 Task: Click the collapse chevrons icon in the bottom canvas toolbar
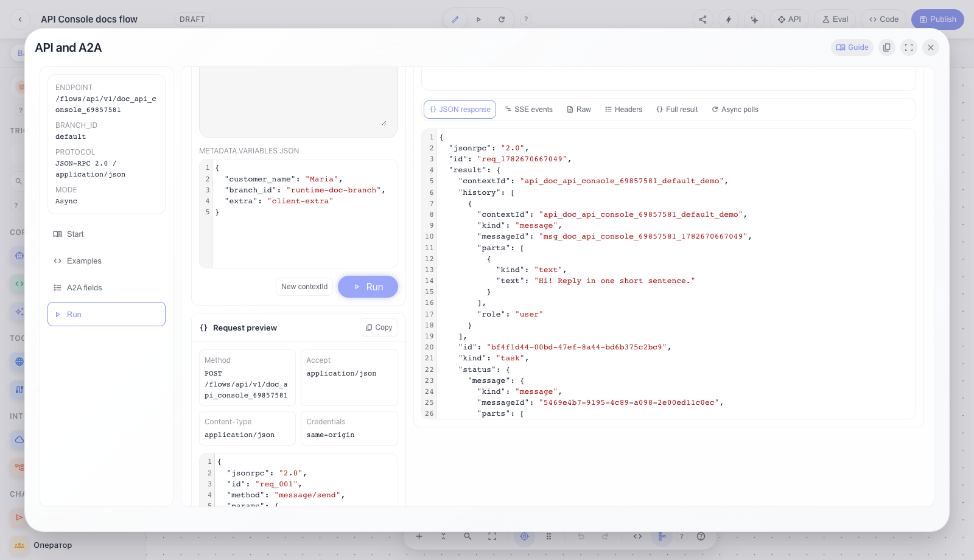[x=443, y=536]
